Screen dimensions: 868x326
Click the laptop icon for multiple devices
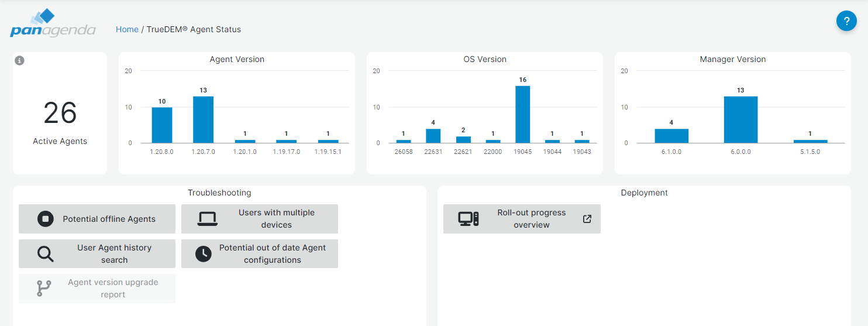click(207, 219)
